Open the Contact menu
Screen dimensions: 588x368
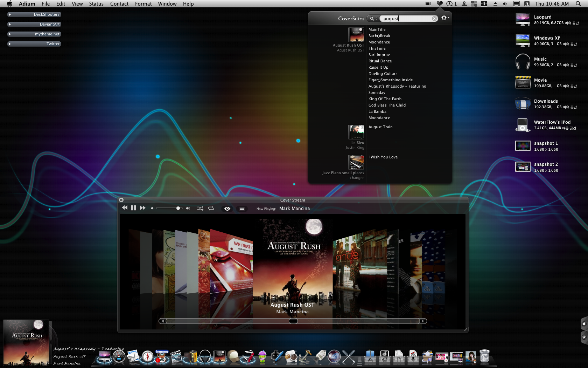click(x=119, y=4)
